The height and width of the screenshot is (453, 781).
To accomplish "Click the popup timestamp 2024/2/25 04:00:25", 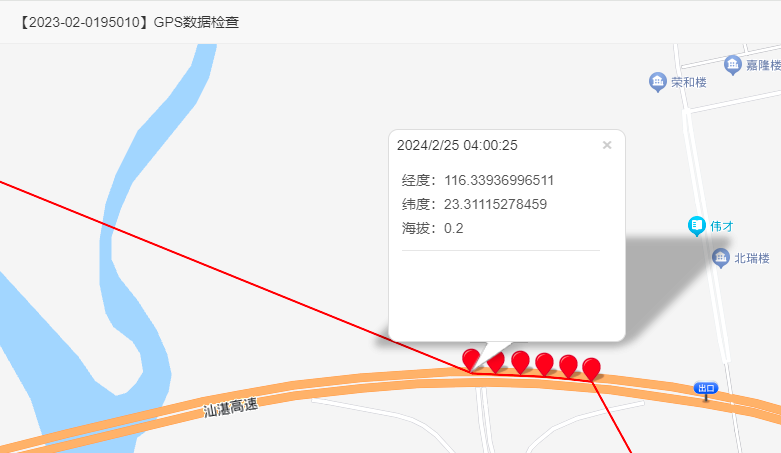I will pos(457,145).
